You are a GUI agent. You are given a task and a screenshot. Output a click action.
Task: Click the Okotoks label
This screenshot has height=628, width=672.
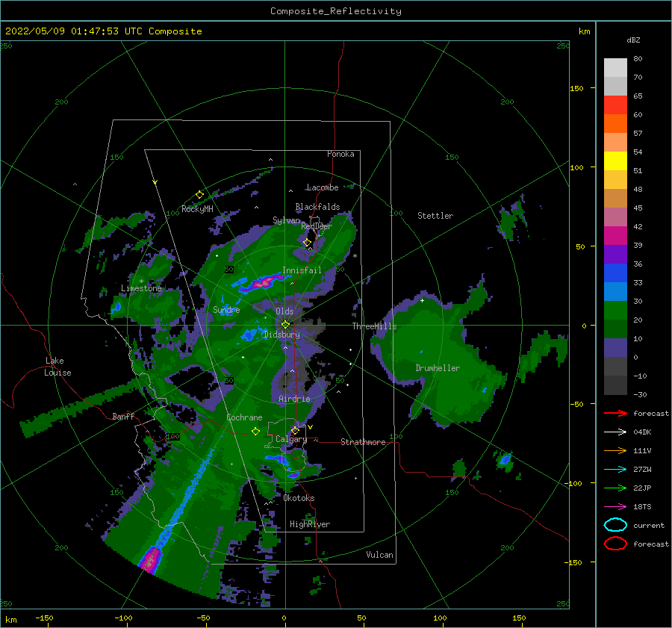tap(299, 498)
